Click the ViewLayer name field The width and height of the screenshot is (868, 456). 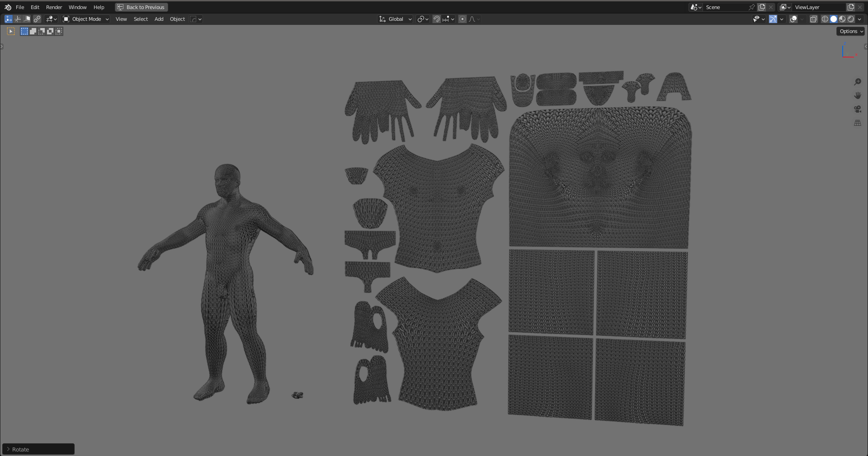819,7
